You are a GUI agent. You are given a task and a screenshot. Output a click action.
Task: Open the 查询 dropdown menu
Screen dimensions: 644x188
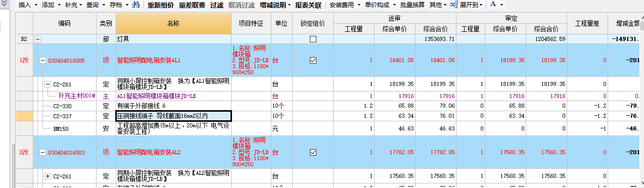tap(95, 5)
